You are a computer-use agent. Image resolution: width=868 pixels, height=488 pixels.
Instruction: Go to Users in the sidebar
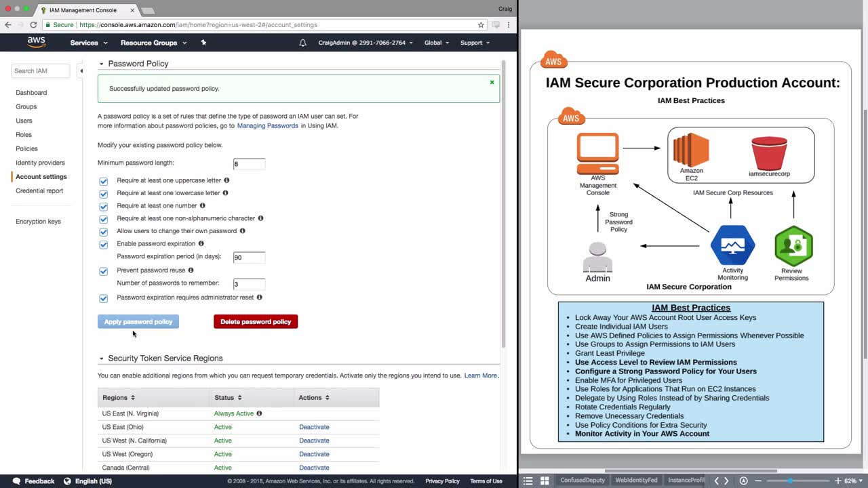click(x=24, y=121)
